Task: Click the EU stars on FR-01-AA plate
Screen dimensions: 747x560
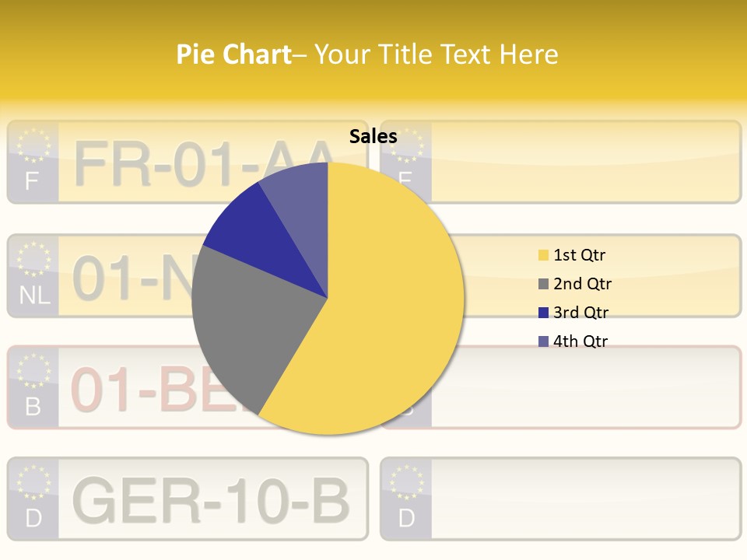Action: click(x=33, y=145)
